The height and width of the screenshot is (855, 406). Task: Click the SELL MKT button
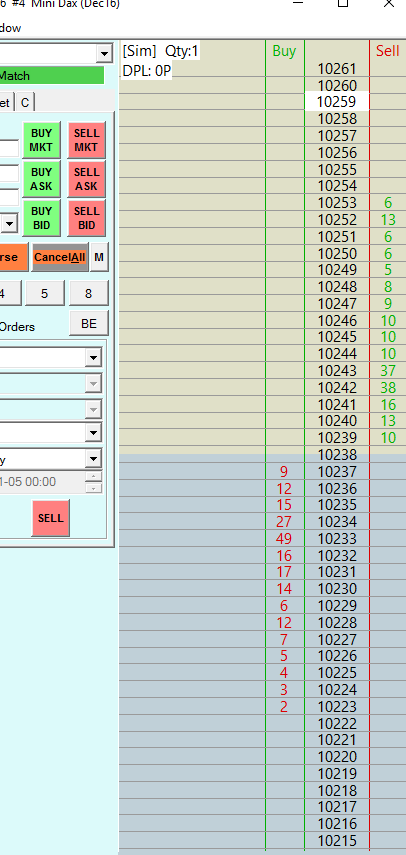coord(86,140)
